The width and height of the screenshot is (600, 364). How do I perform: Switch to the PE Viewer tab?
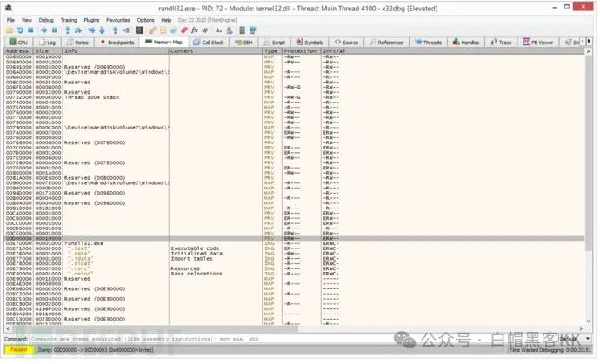pos(537,42)
